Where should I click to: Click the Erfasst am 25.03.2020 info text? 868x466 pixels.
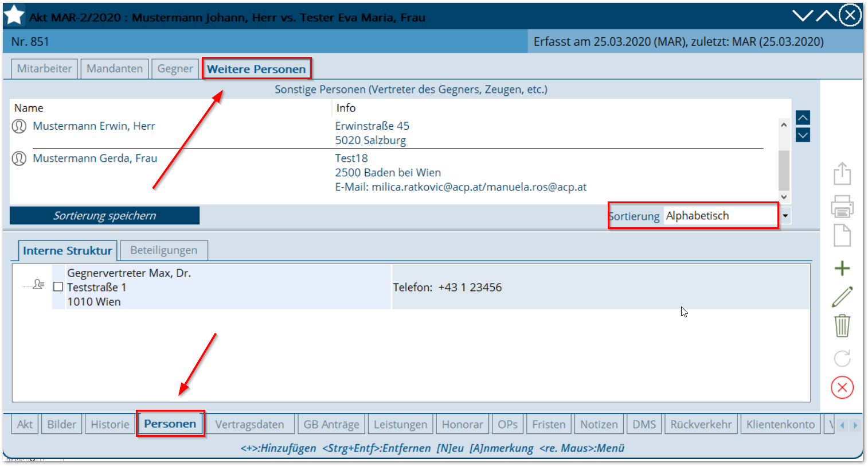(679, 42)
